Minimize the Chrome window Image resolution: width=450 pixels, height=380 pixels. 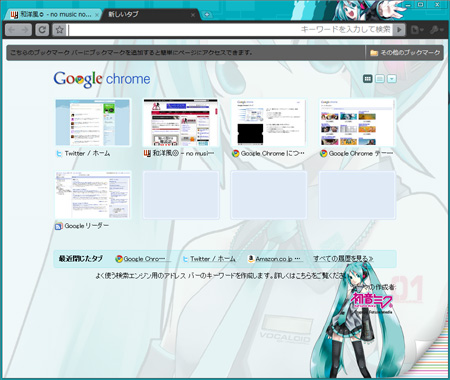[408, 4]
